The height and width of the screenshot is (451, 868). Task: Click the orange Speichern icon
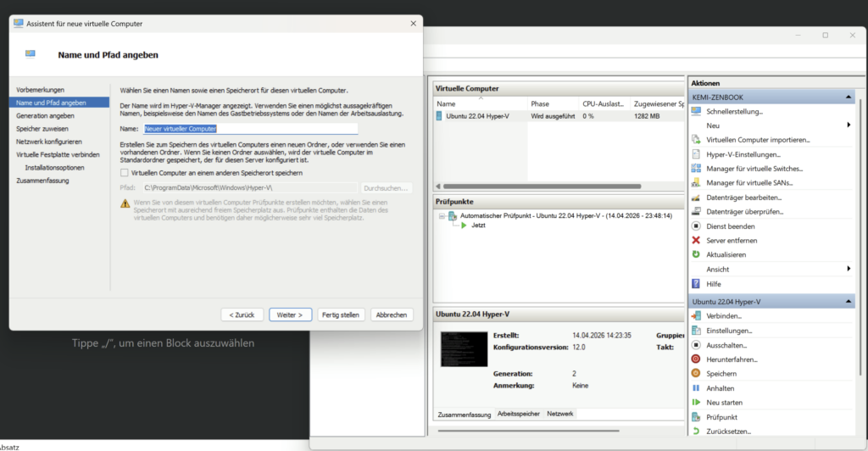(x=696, y=374)
